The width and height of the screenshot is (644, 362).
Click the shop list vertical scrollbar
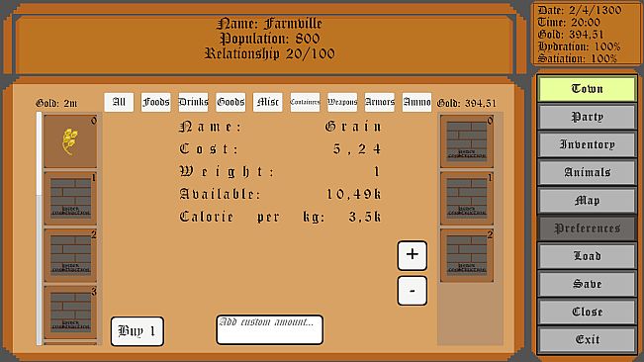point(39,228)
